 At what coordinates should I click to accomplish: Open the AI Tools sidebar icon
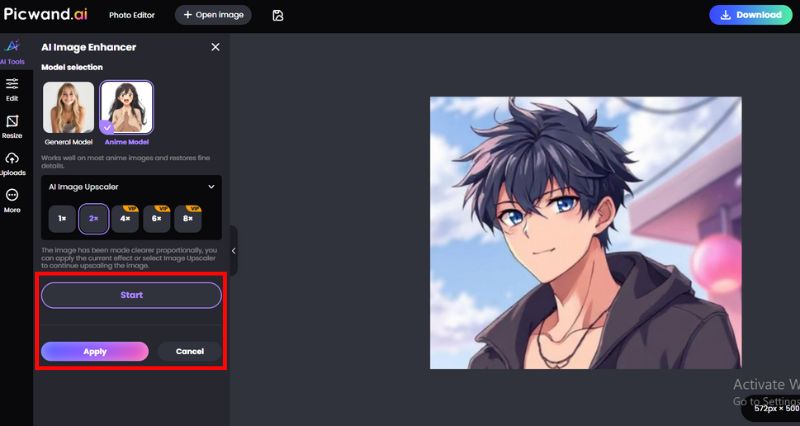pos(12,47)
